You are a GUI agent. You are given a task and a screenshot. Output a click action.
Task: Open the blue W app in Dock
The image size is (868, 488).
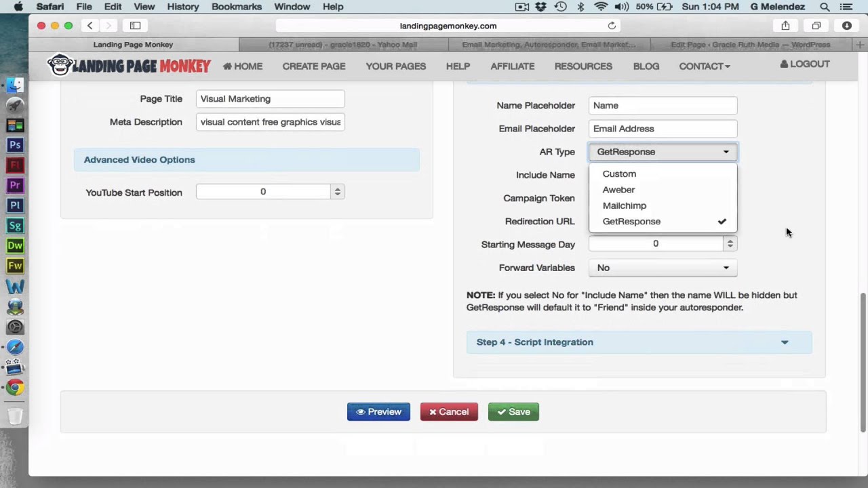[x=15, y=287]
